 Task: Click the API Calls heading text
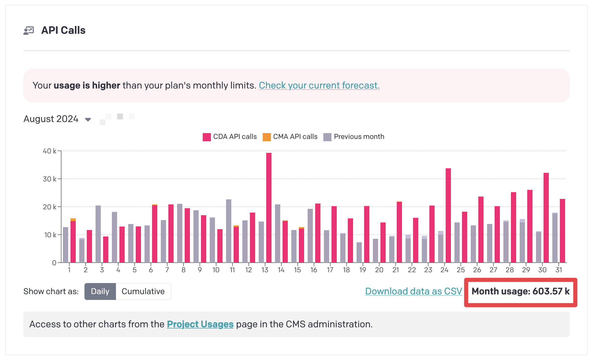pos(63,30)
